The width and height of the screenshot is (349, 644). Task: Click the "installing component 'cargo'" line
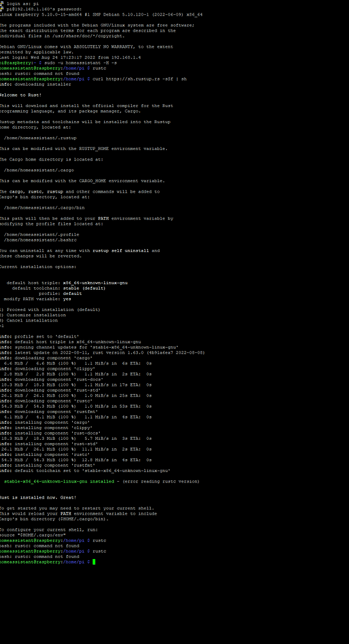45,422
